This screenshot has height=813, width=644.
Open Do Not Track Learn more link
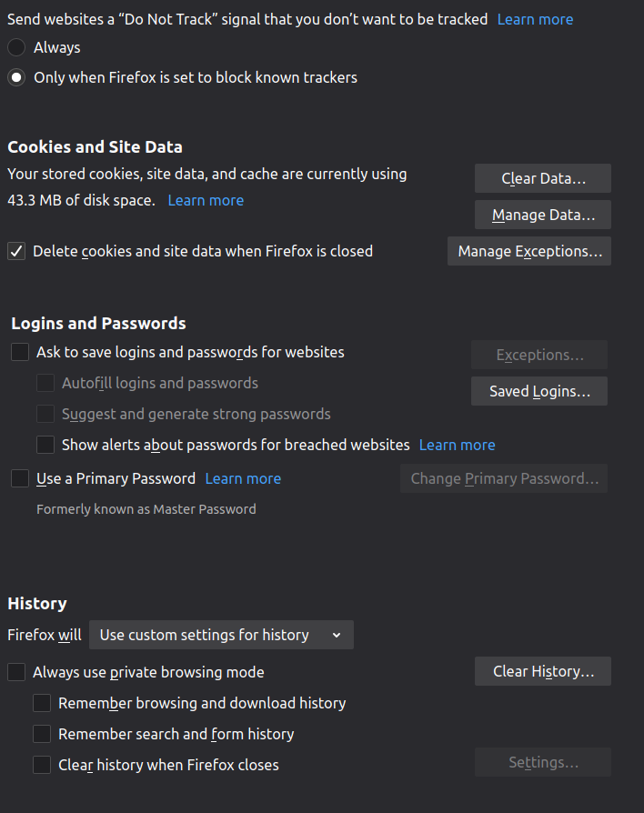[535, 19]
